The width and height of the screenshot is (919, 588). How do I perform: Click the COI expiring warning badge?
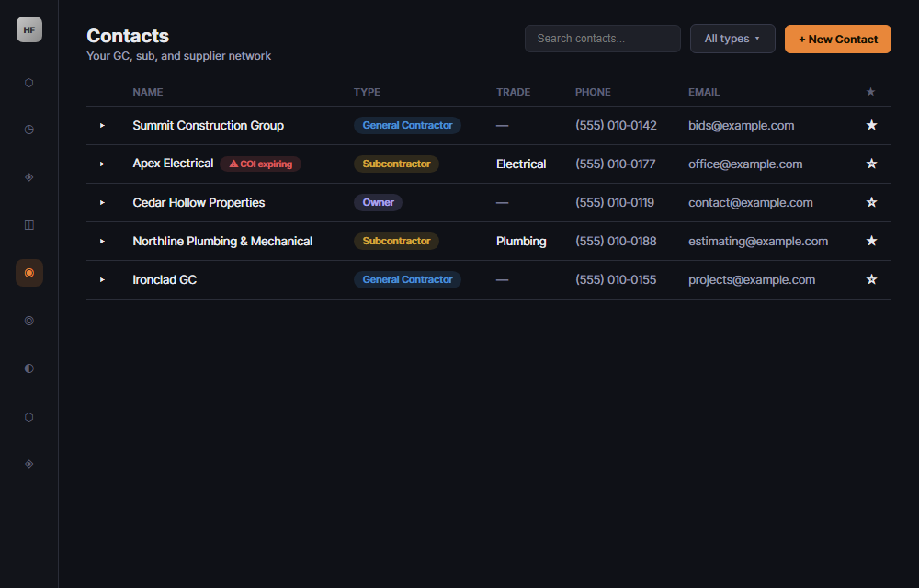click(261, 164)
